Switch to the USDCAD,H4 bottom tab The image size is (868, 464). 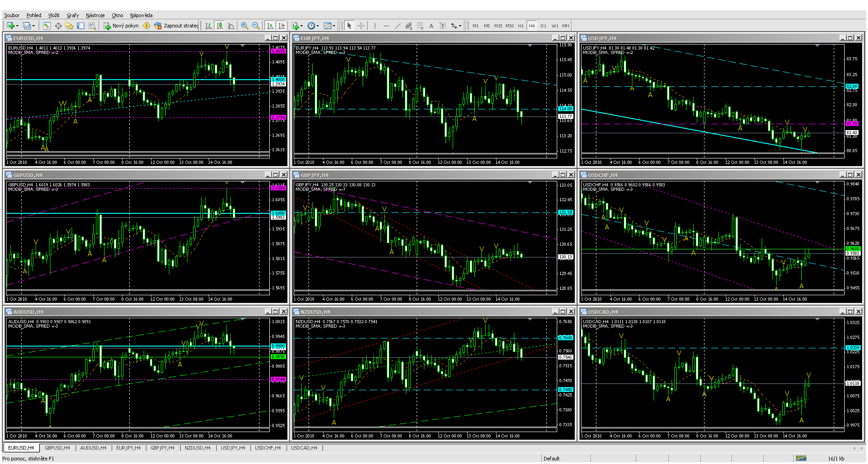pos(304,448)
